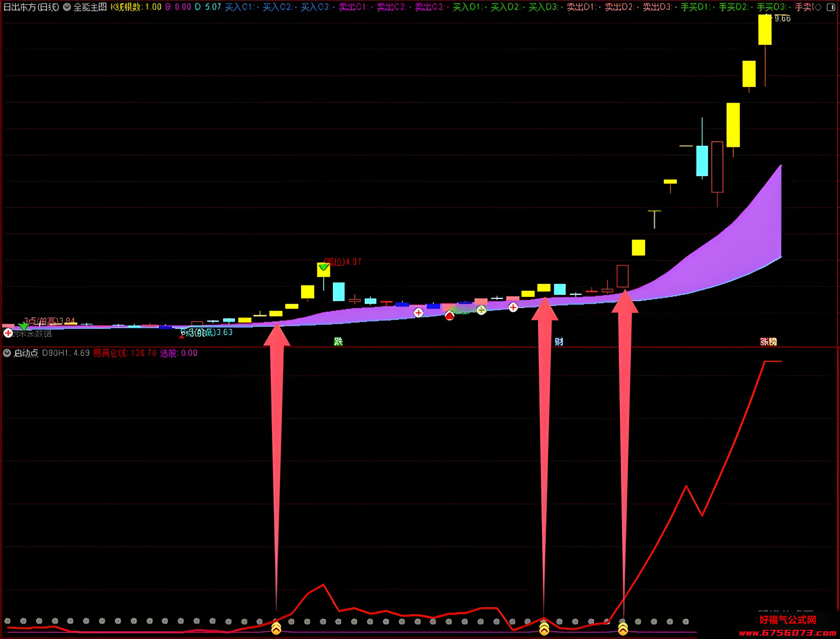Open the 好福气公式网 website link
Image resolution: width=840 pixels, height=639 pixels.
point(787,626)
